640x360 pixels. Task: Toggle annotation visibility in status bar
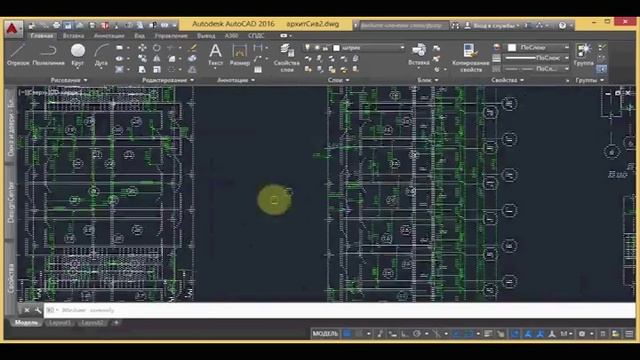click(x=528, y=334)
